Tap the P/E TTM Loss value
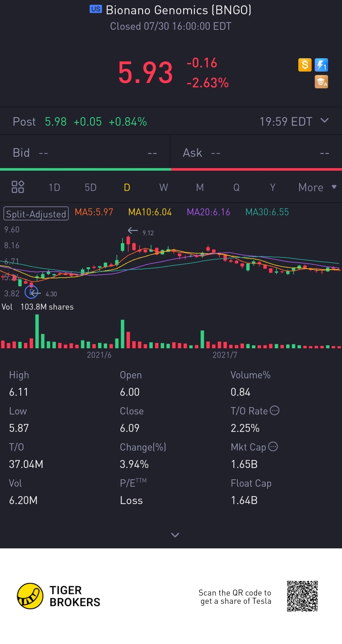This screenshot has height=644, width=342. pos(131,501)
